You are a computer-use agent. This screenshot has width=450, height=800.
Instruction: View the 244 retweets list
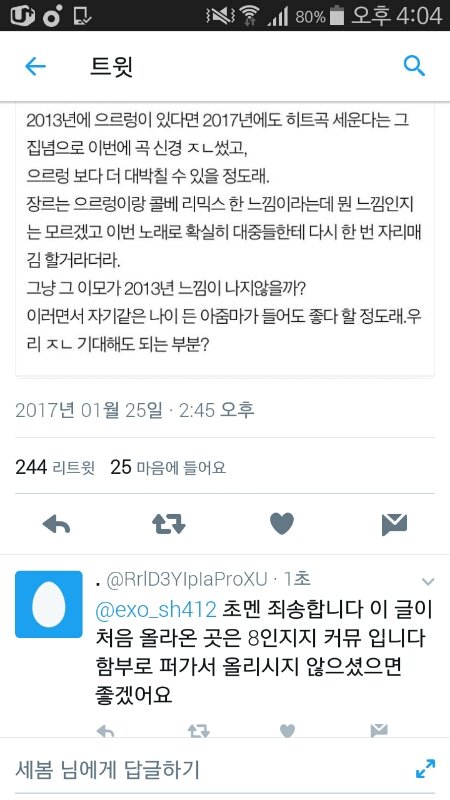pyautogui.click(x=55, y=467)
